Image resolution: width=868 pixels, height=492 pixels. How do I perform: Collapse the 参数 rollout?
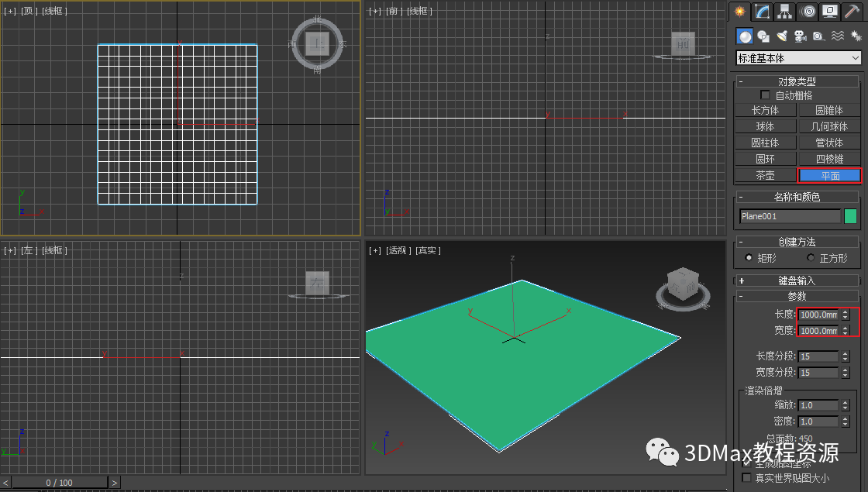(797, 297)
